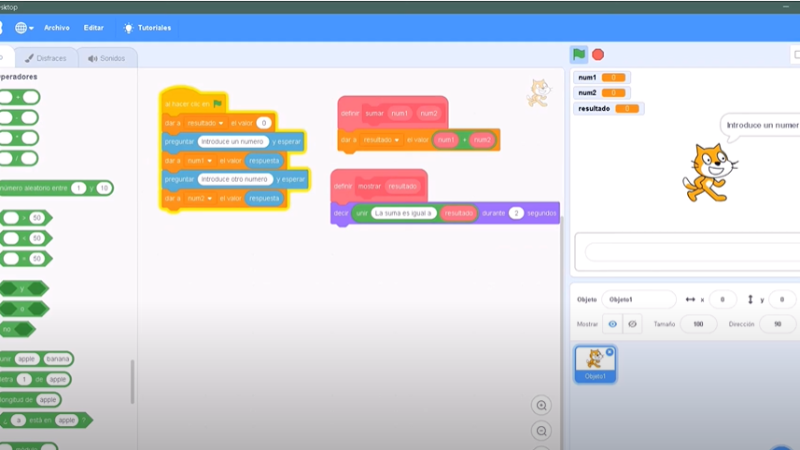Click the cat sprite on the stage
This screenshot has height=450, width=800.
pos(710,172)
